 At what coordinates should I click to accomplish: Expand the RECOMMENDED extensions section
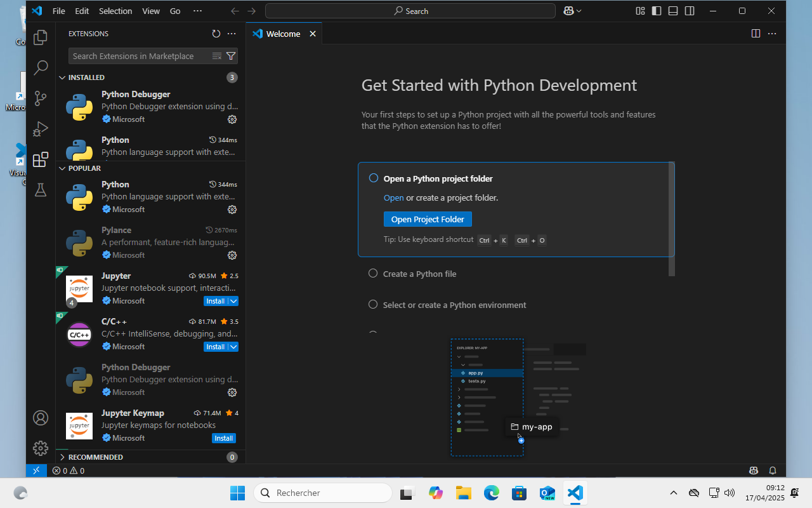click(62, 457)
